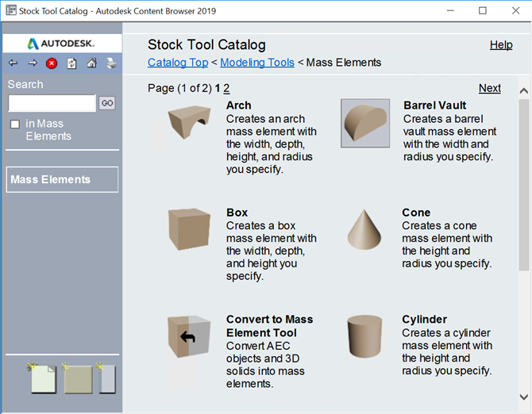Click the Barrel Vault title text
Screen dimensions: 532x414
(x=434, y=105)
